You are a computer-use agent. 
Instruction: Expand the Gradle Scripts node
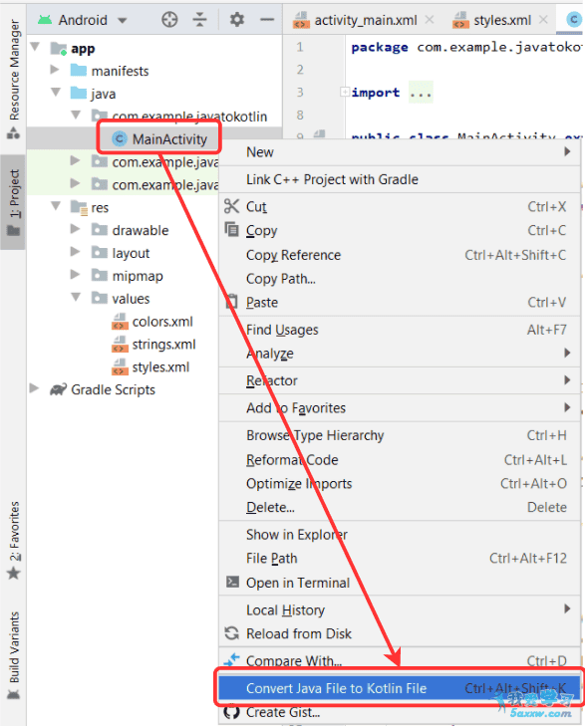coord(35,388)
